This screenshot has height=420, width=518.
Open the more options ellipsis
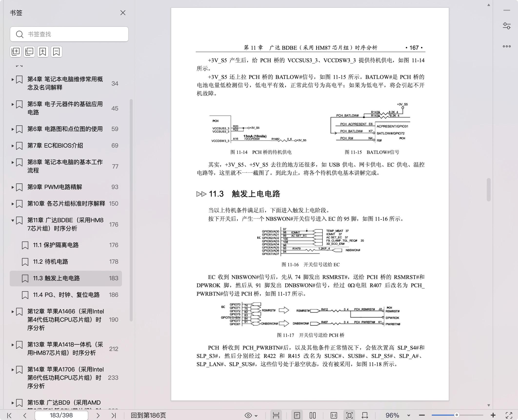point(507,46)
